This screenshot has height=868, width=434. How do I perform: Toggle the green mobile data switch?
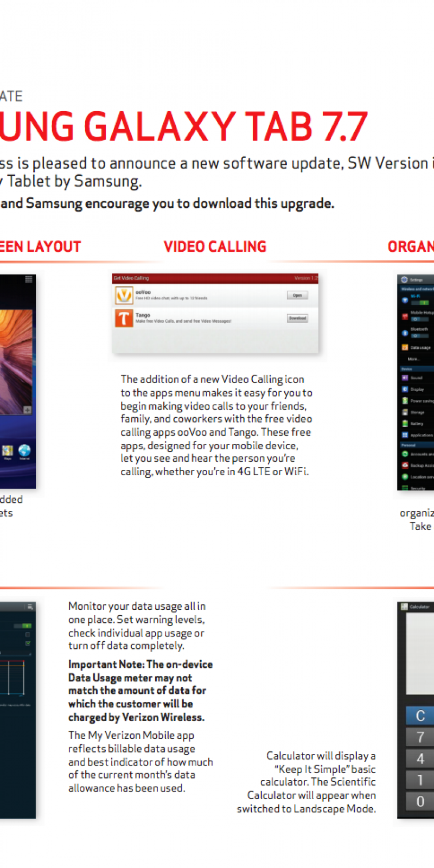click(22, 626)
